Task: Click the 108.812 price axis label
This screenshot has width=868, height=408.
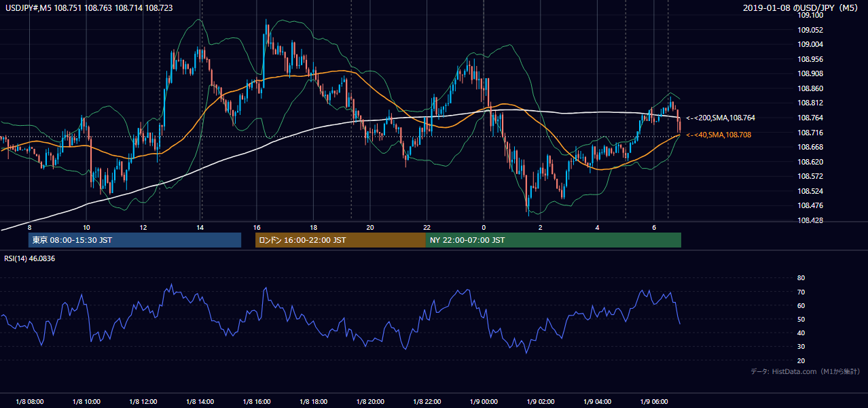Action: click(810, 103)
